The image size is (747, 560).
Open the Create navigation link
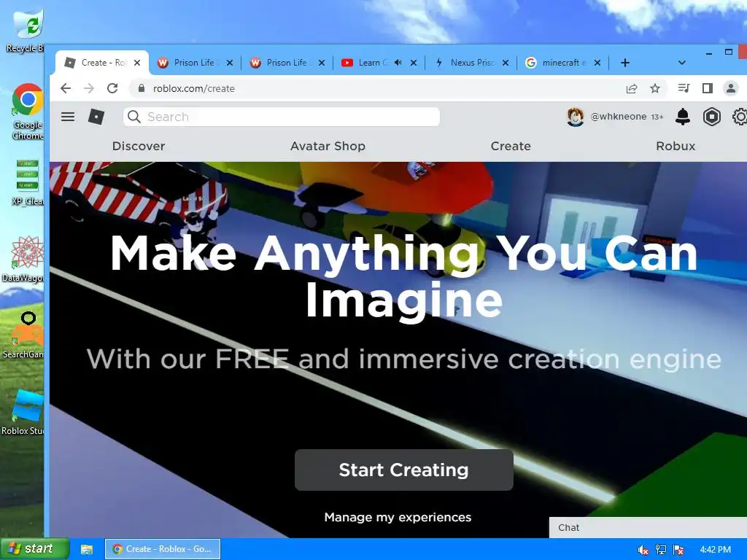511,146
